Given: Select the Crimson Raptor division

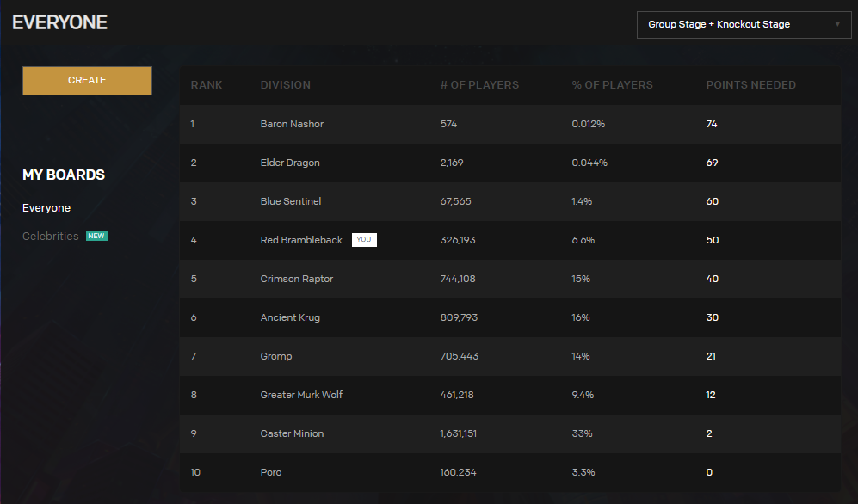Looking at the screenshot, I should [x=297, y=279].
